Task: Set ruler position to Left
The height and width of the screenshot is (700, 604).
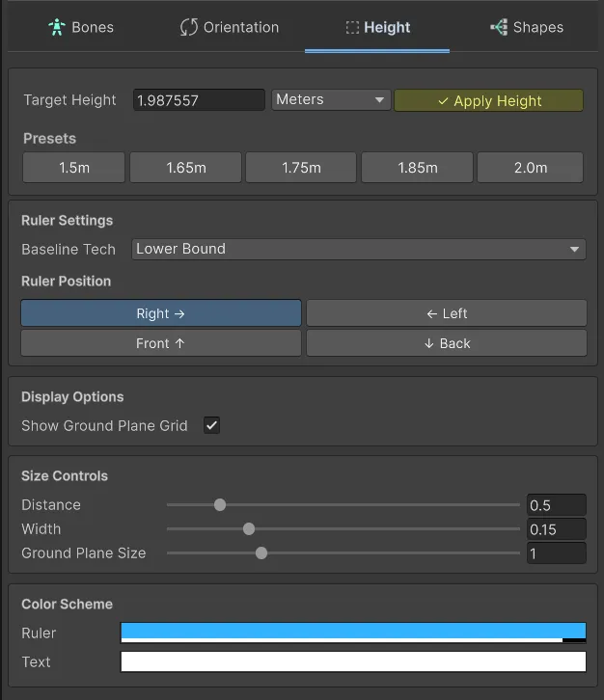Action: pos(447,313)
